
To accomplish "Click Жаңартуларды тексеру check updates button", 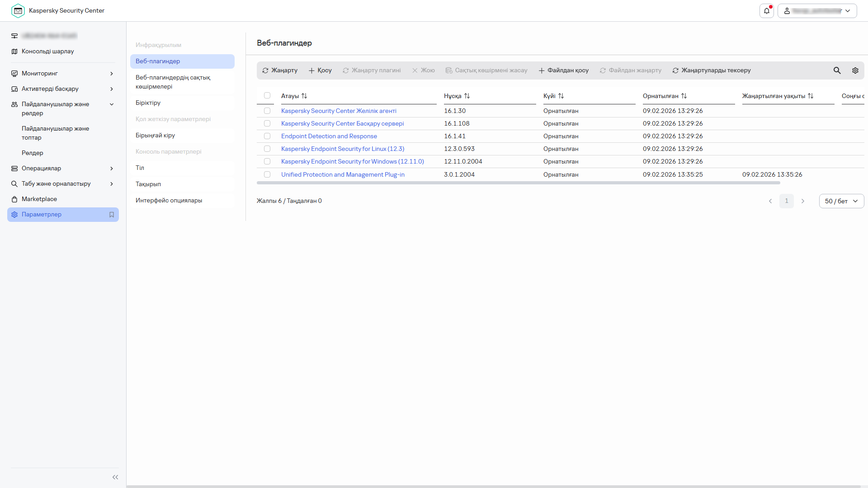I will point(711,70).
